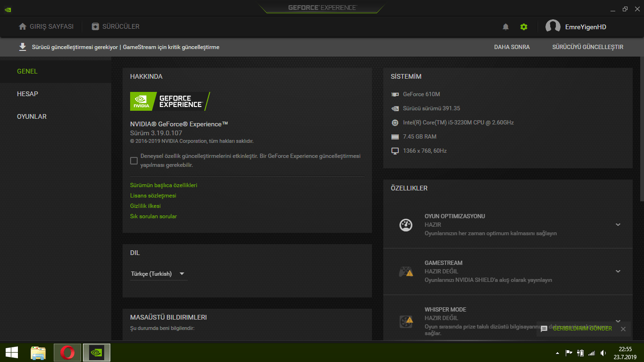Open the Türkçe (Turkish) language dropdown
This screenshot has height=362, width=644.
coord(158,274)
